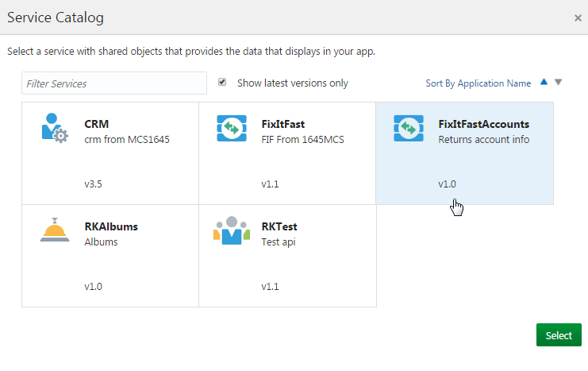Focus the Filter Services input field
Image resolution: width=588 pixels, height=371 pixels.
click(114, 83)
